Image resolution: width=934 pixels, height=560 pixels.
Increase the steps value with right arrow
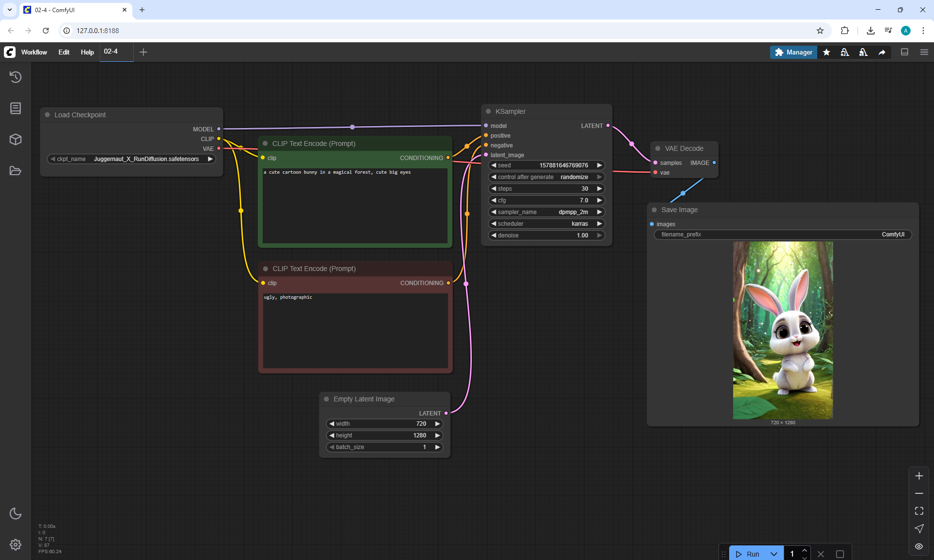click(x=599, y=189)
